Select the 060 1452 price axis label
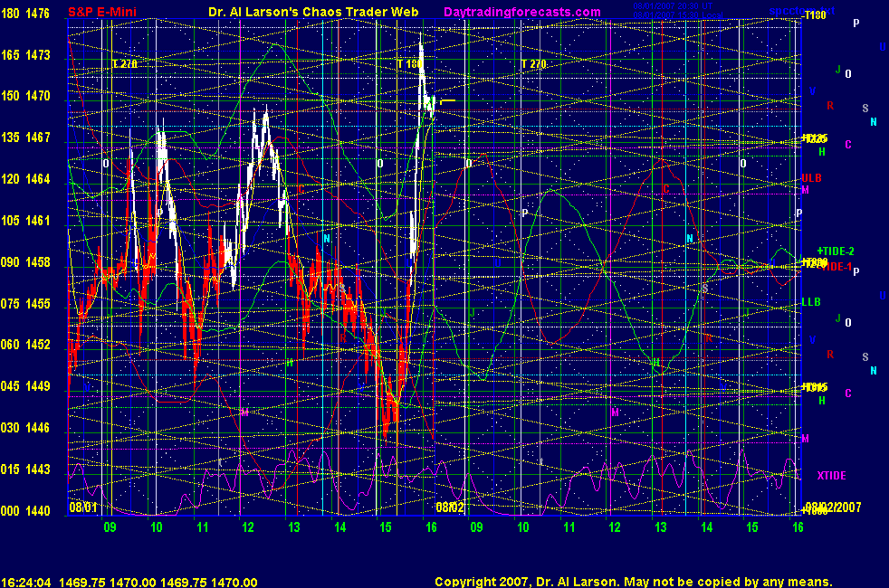This screenshot has width=889, height=588. 25,345
